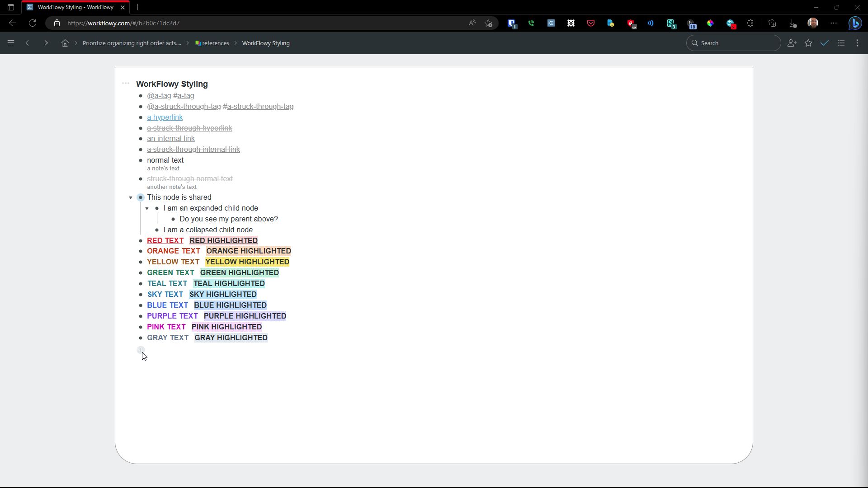Star this WorkFlowy page
Screen dimensions: 868x488
pos(808,43)
